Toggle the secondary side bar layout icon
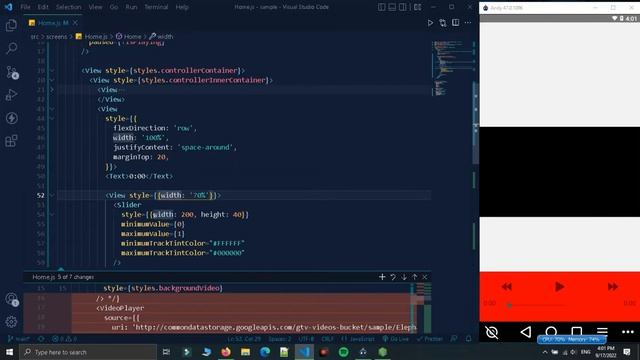640x360 pixels. point(402,7)
